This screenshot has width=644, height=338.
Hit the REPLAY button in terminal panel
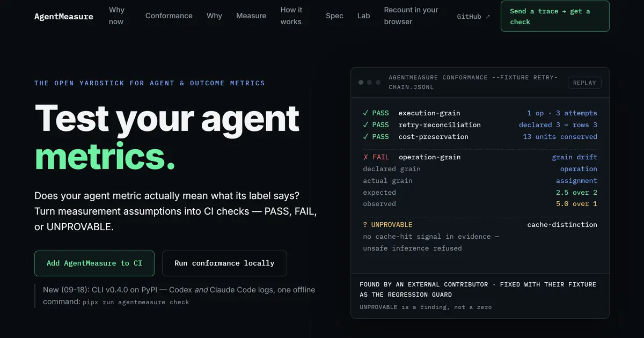pyautogui.click(x=584, y=83)
